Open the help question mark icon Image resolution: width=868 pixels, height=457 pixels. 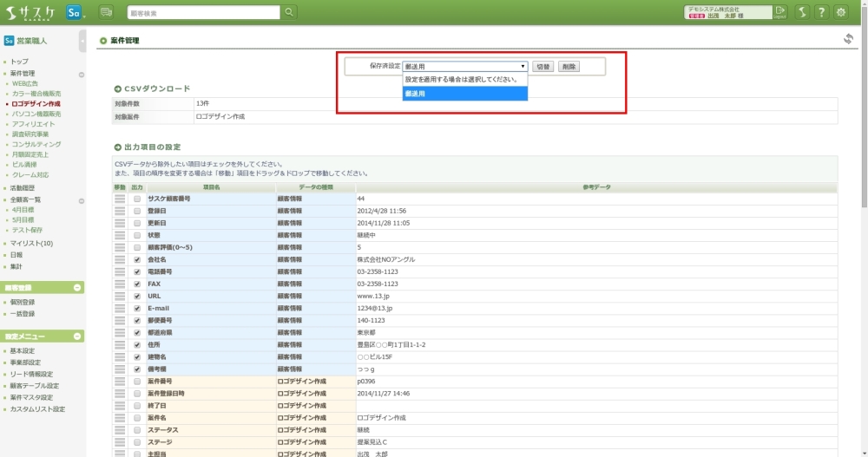[x=821, y=12]
